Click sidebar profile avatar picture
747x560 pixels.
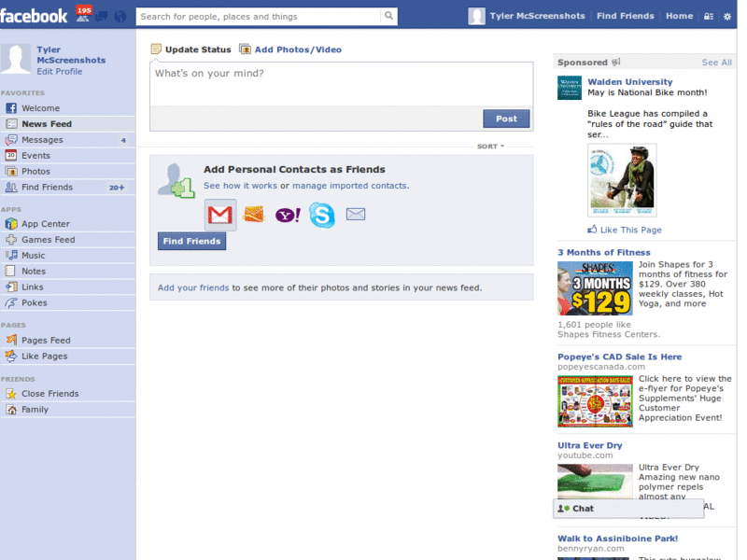click(16, 59)
